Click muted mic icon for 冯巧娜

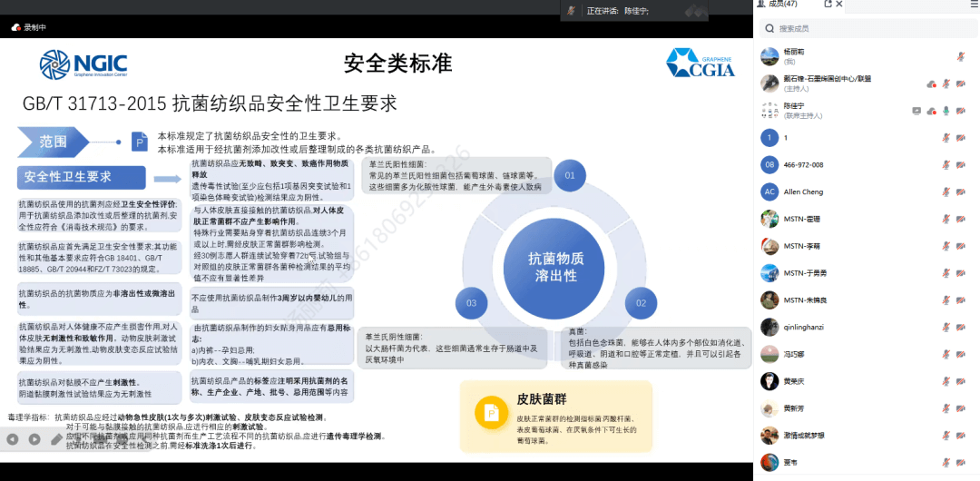pos(946,355)
